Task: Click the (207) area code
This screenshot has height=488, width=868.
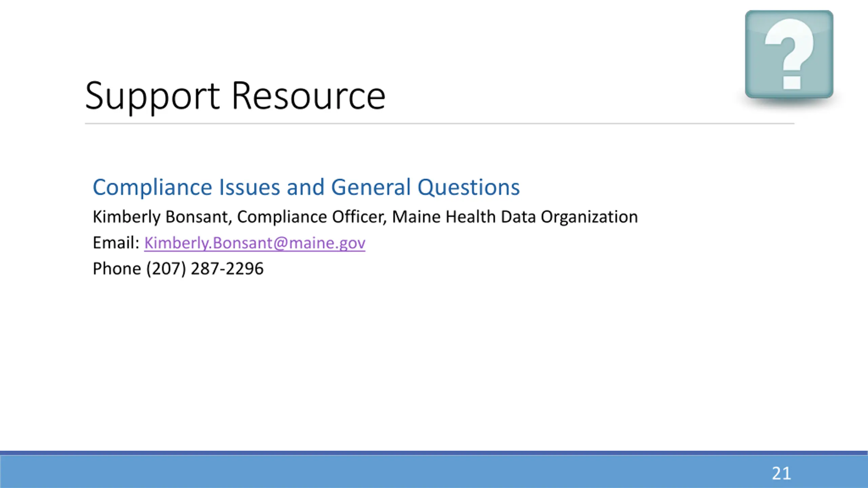Action: tap(166, 269)
